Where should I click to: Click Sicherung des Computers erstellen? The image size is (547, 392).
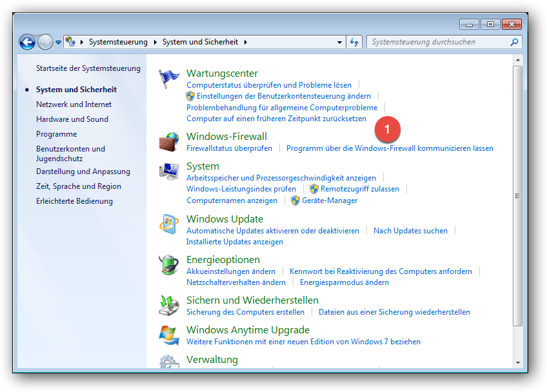click(x=245, y=312)
